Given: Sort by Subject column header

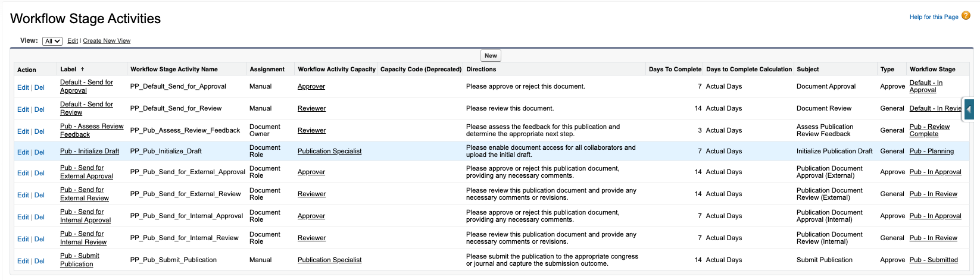Looking at the screenshot, I should [807, 69].
